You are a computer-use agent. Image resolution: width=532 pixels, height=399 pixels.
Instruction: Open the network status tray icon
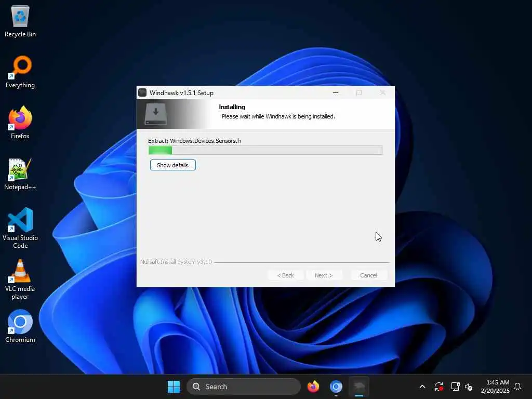coord(455,387)
